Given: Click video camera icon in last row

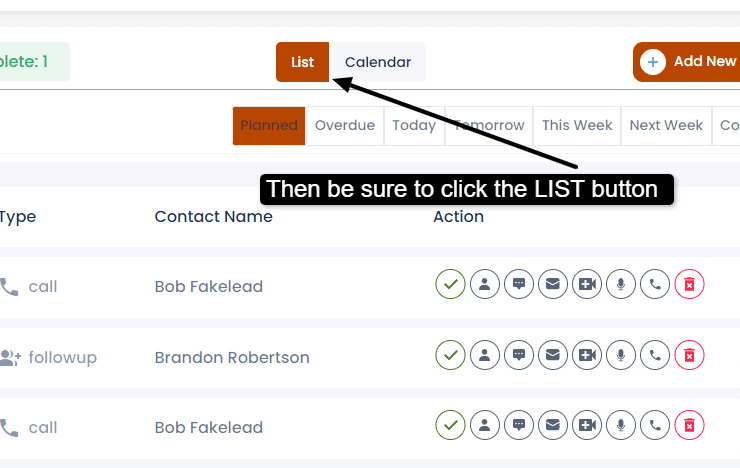Looking at the screenshot, I should pos(587,427).
